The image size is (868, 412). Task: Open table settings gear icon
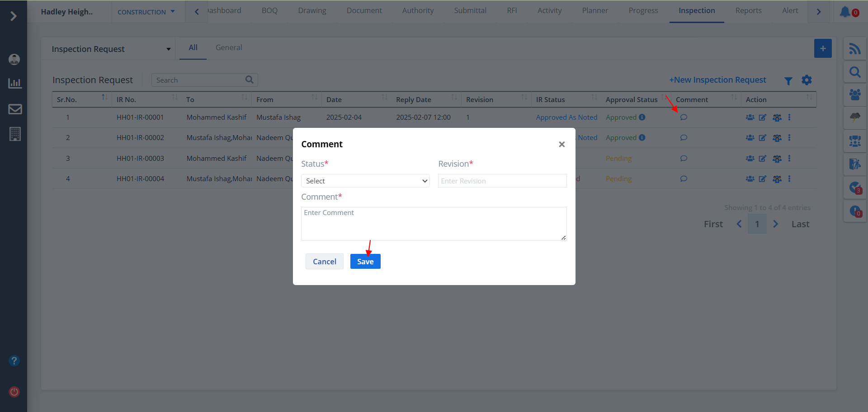(x=807, y=80)
